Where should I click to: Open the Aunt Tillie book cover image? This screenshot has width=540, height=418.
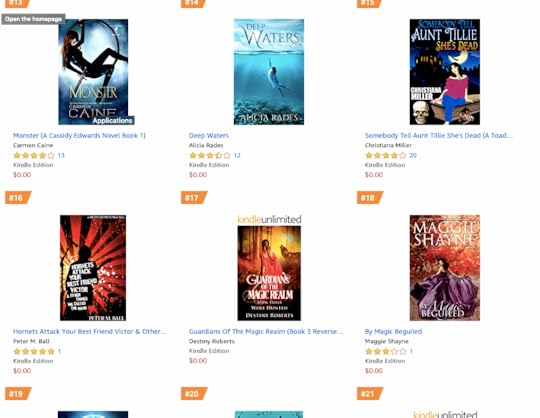point(445,72)
